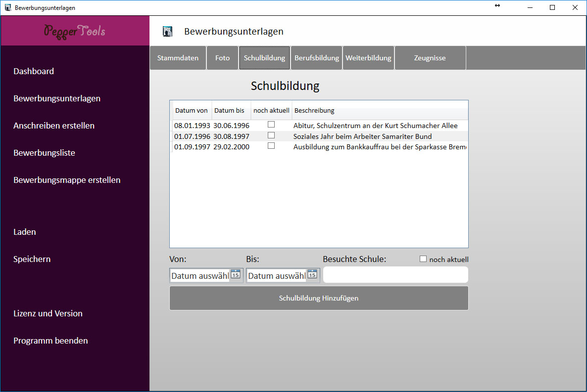The height and width of the screenshot is (392, 587).
Task: Select the Abitur, Schulzentrum description row
Action: coord(376,126)
